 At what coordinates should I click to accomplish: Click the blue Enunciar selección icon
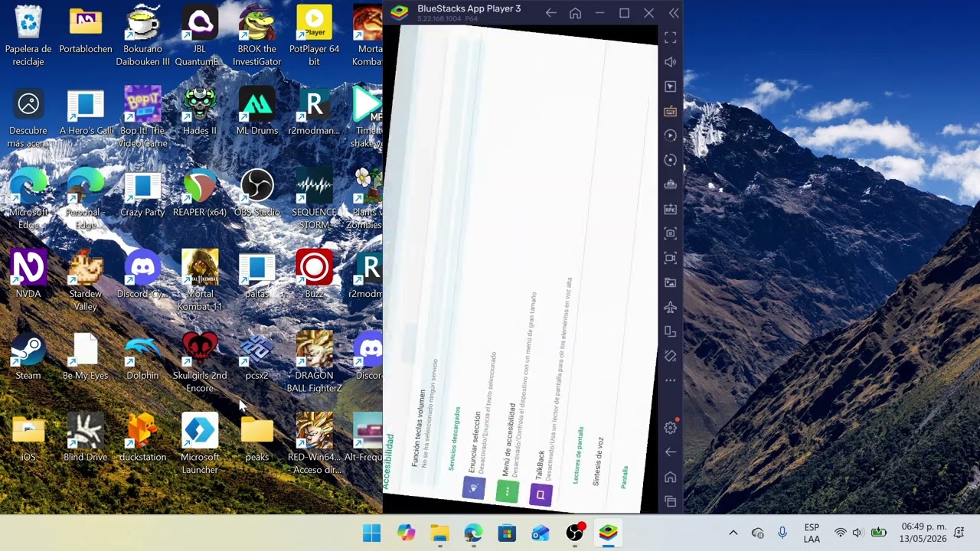(474, 487)
